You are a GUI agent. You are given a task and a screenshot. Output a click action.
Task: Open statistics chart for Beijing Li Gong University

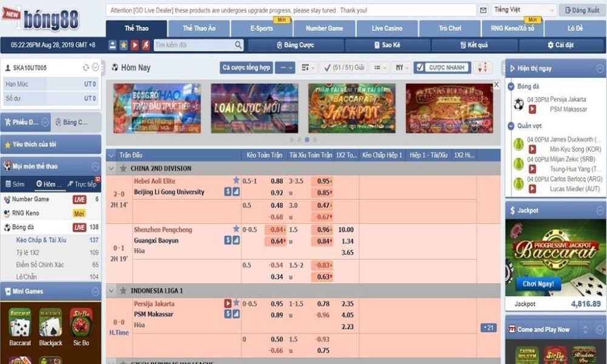(236, 192)
